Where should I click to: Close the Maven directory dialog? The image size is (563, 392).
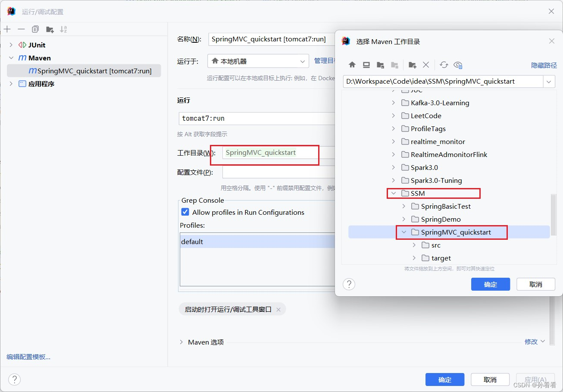pyautogui.click(x=551, y=41)
